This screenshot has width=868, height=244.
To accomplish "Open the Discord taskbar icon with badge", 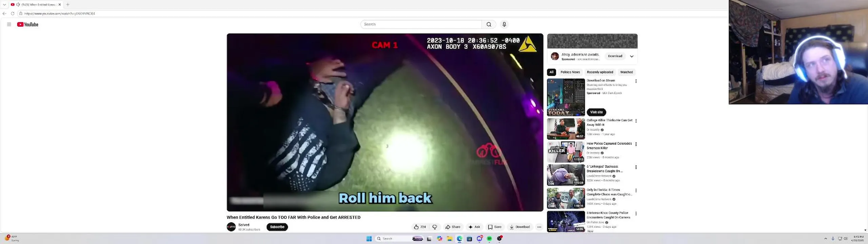I will point(479,239).
